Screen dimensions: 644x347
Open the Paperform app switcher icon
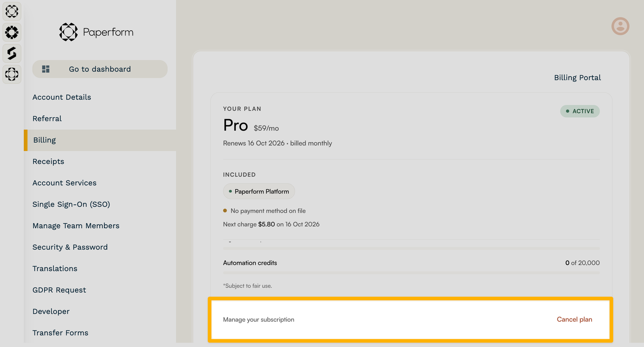pyautogui.click(x=12, y=11)
